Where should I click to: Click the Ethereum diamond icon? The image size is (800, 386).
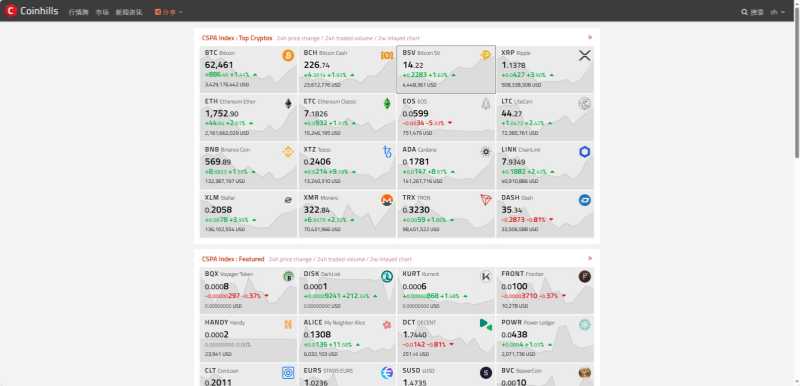coord(289,104)
